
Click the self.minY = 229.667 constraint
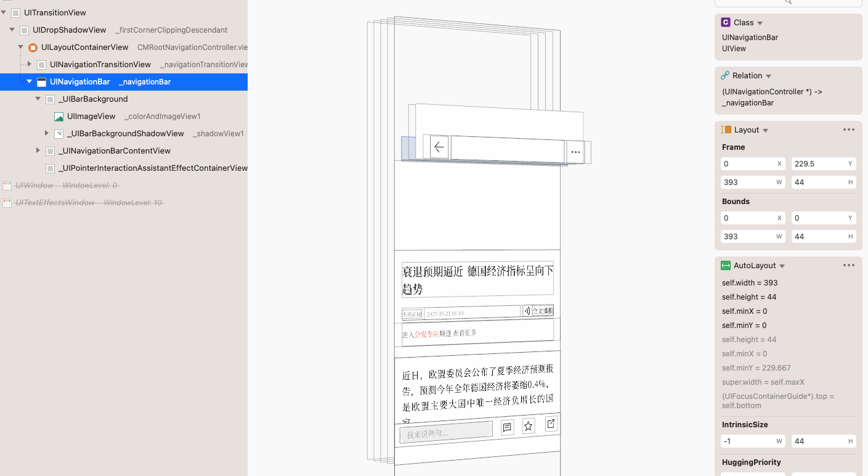click(x=758, y=367)
